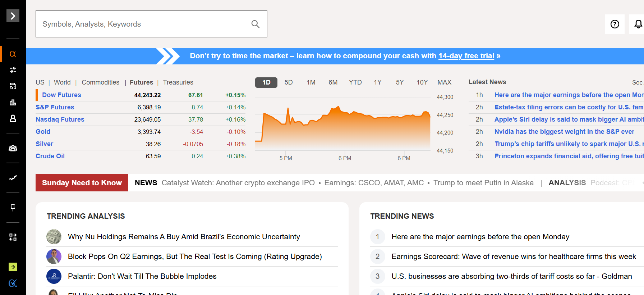The width and height of the screenshot is (644, 295).
Task: Open Silver quote
Action: click(44, 144)
